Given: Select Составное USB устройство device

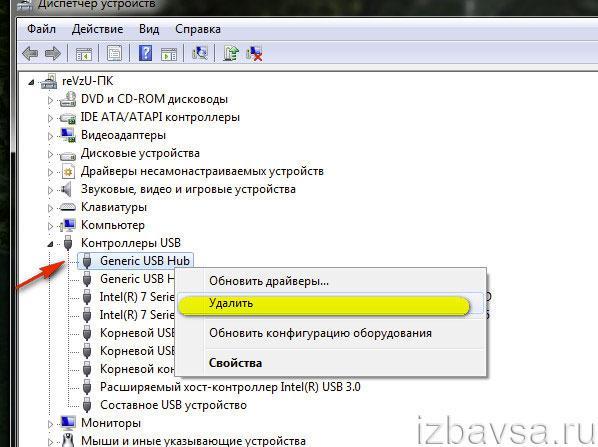Looking at the screenshot, I should (x=173, y=405).
